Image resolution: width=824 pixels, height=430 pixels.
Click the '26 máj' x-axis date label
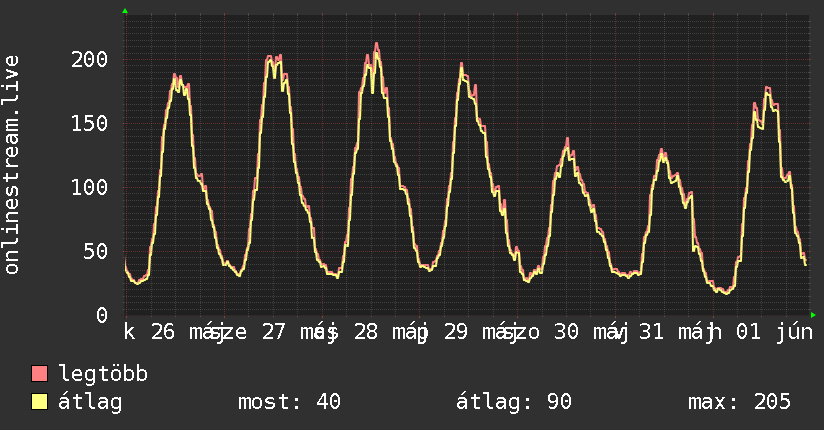point(188,332)
